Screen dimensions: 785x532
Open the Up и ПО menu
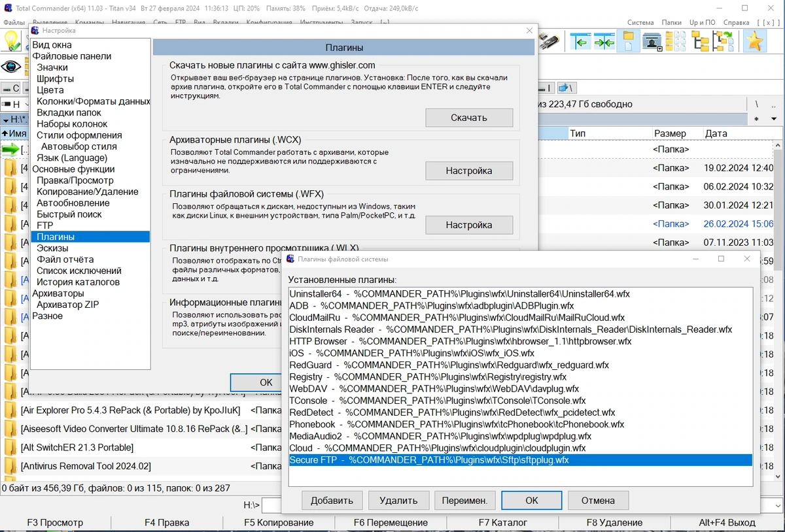pos(703,22)
